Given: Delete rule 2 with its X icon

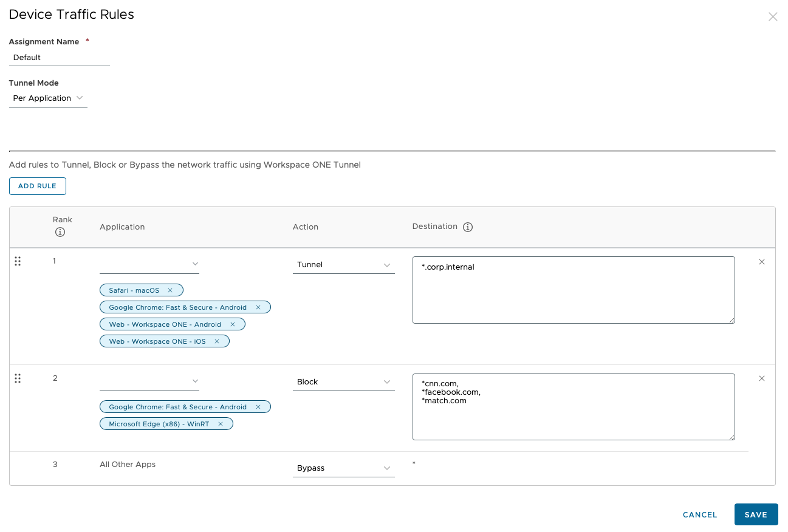Looking at the screenshot, I should tap(761, 378).
